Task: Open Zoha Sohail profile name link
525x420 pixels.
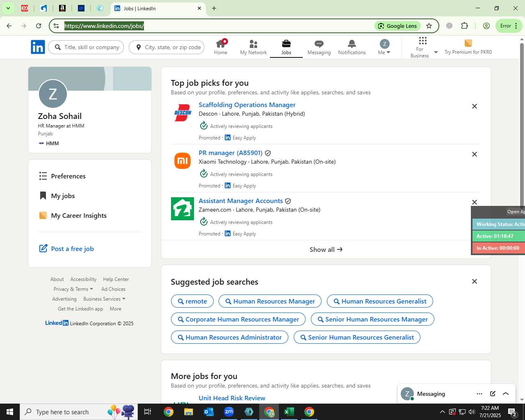Action: (60, 116)
